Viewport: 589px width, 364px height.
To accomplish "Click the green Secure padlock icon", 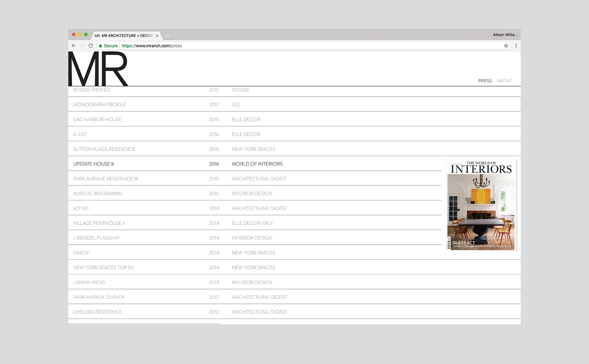I will point(101,46).
